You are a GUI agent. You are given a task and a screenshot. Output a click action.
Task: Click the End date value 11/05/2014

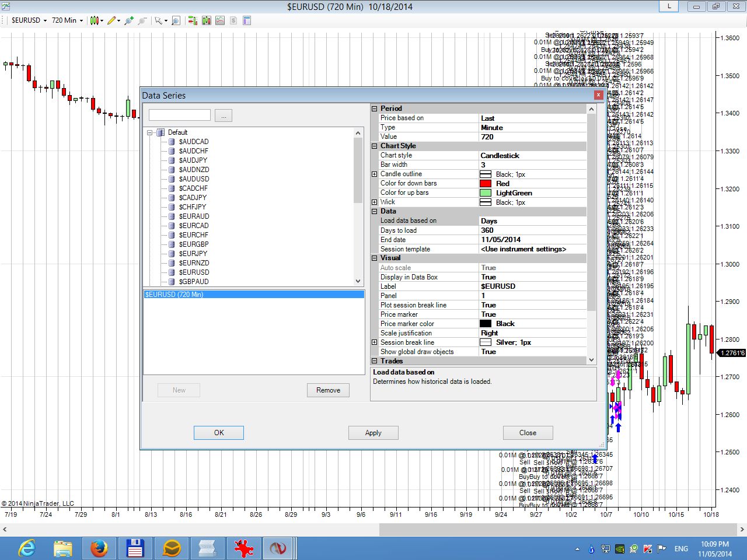pos(532,240)
